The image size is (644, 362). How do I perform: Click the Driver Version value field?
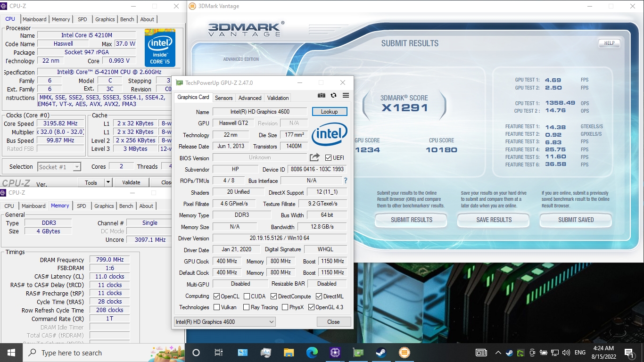pos(280,239)
